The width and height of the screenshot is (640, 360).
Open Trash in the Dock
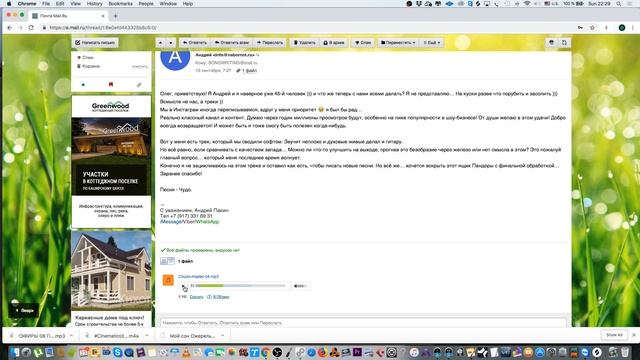(x=625, y=352)
